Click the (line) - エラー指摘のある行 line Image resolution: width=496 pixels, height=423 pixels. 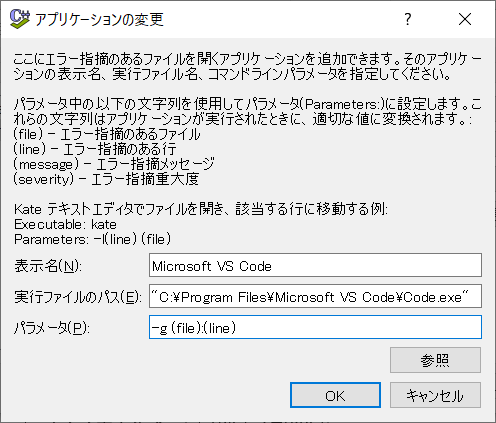(x=95, y=149)
